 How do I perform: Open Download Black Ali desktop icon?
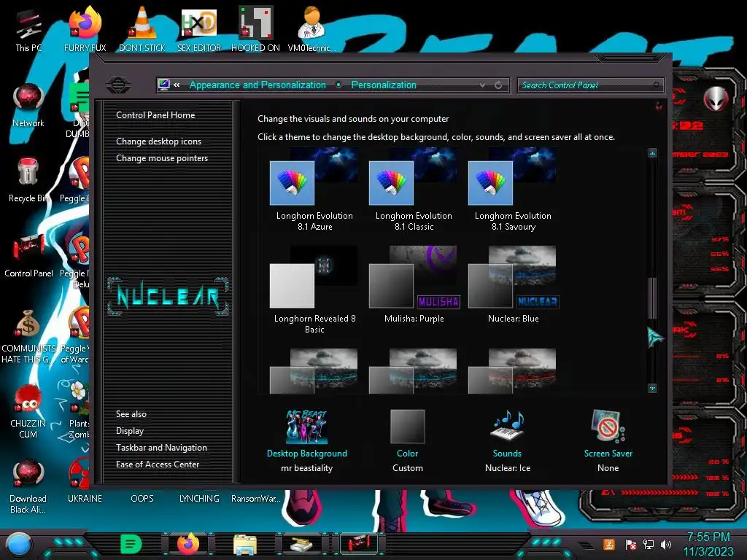(x=28, y=486)
